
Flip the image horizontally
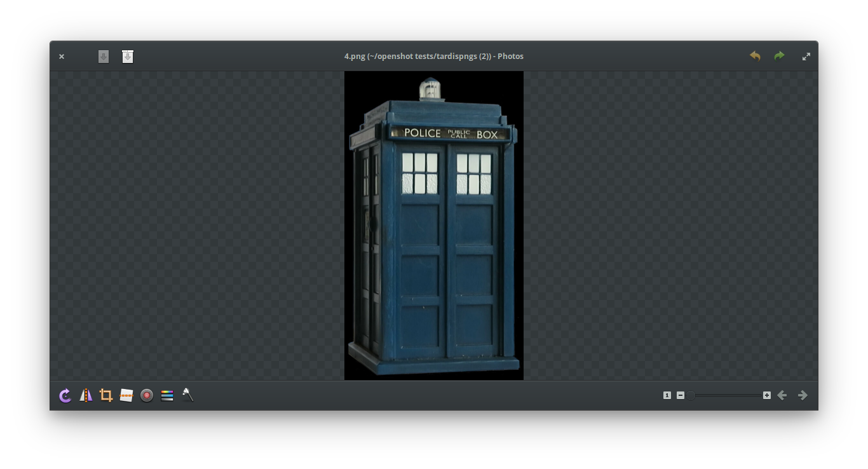(x=86, y=395)
